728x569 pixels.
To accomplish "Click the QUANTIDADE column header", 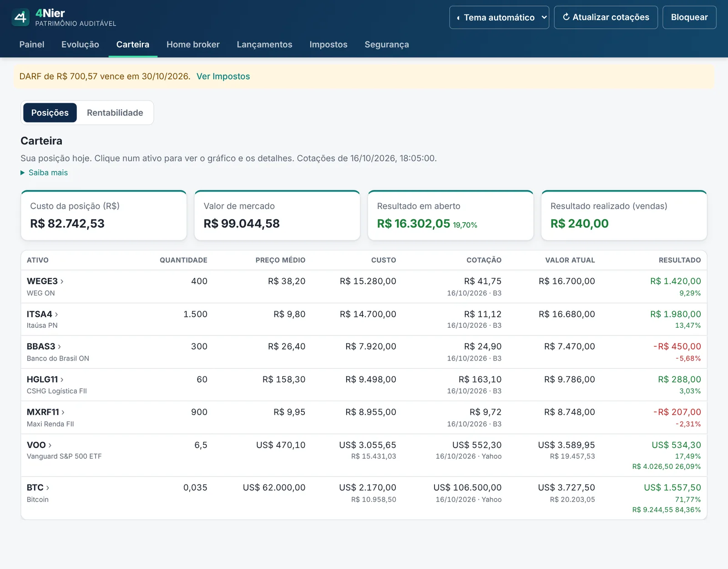I will tap(183, 260).
